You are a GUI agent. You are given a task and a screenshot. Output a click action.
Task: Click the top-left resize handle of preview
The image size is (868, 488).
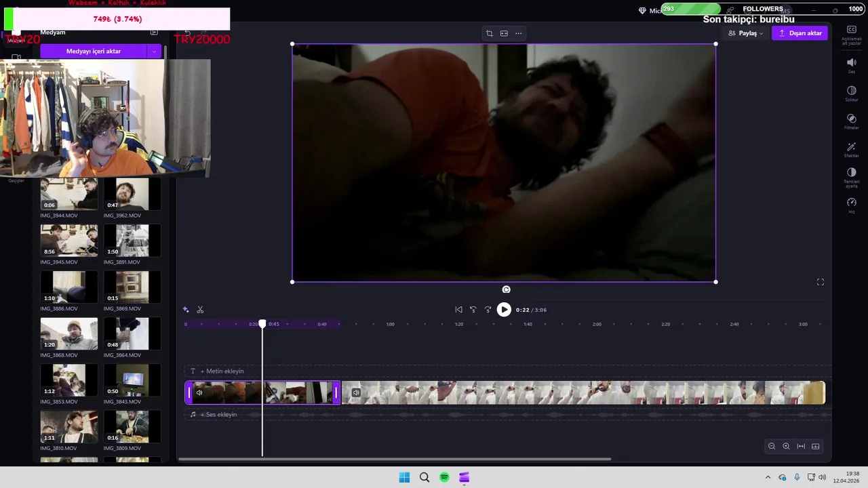tap(292, 44)
